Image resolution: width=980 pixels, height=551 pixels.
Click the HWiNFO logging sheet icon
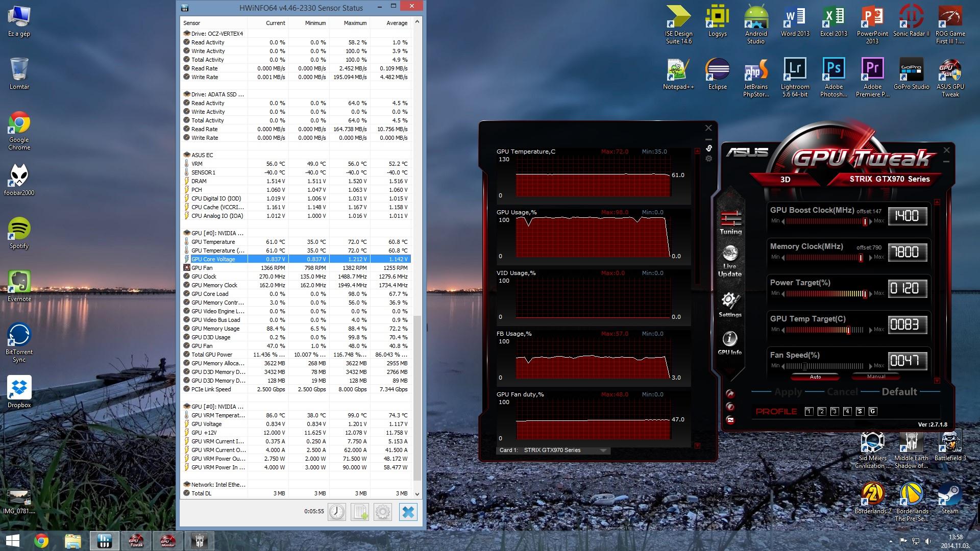pos(360,512)
